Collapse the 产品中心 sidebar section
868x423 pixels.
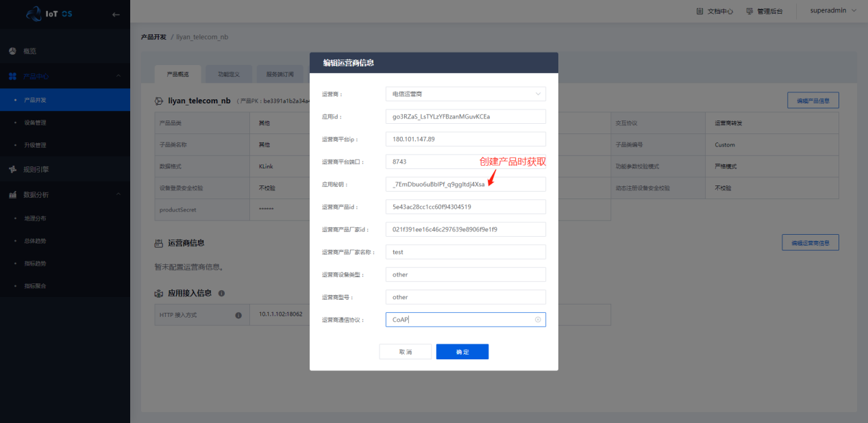(118, 76)
